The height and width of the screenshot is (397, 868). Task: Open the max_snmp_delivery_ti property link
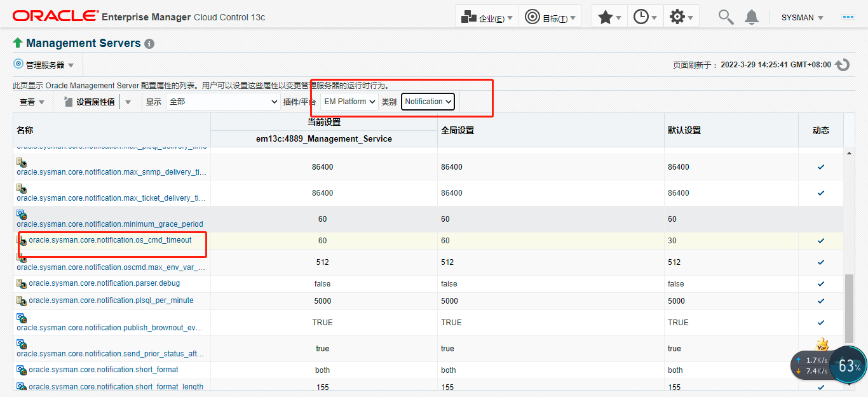click(112, 172)
